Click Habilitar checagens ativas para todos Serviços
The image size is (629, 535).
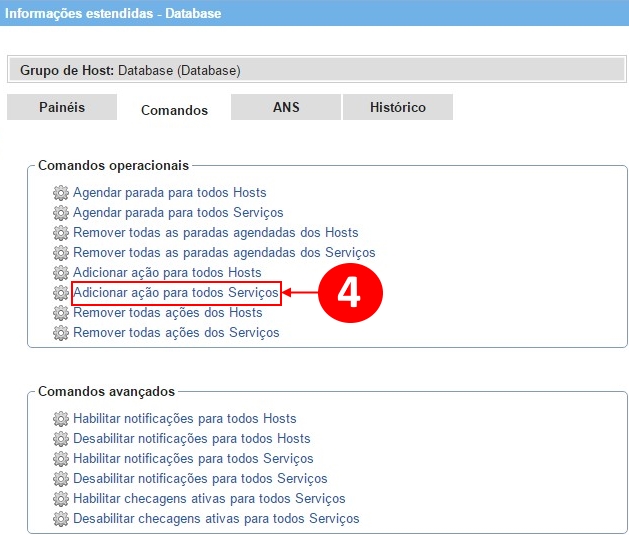(x=209, y=498)
